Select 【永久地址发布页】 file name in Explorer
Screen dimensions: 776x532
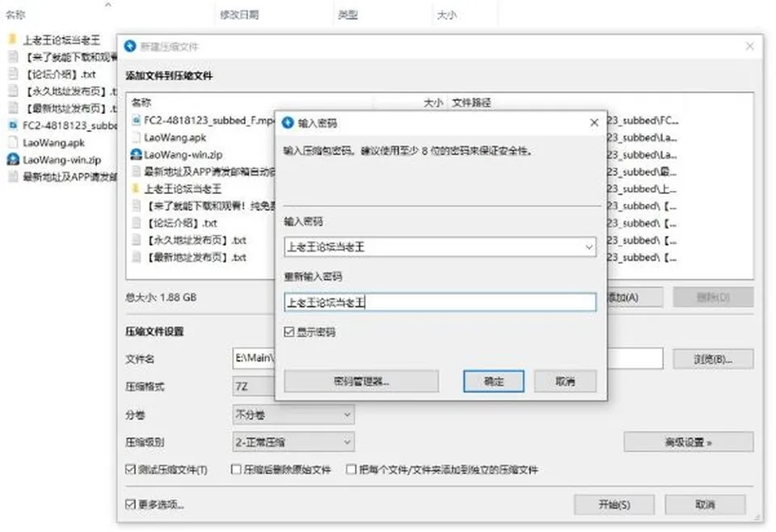[72, 91]
